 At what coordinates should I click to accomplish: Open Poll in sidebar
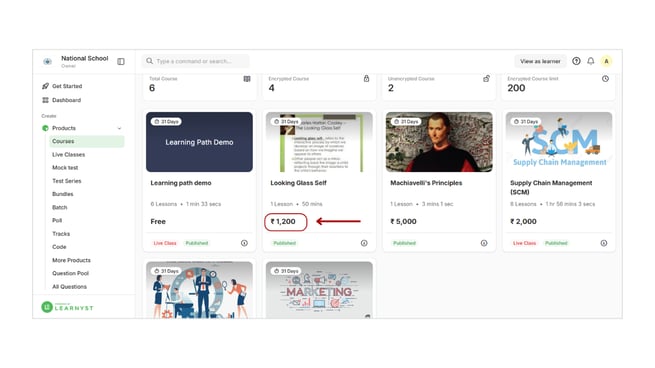(x=57, y=221)
